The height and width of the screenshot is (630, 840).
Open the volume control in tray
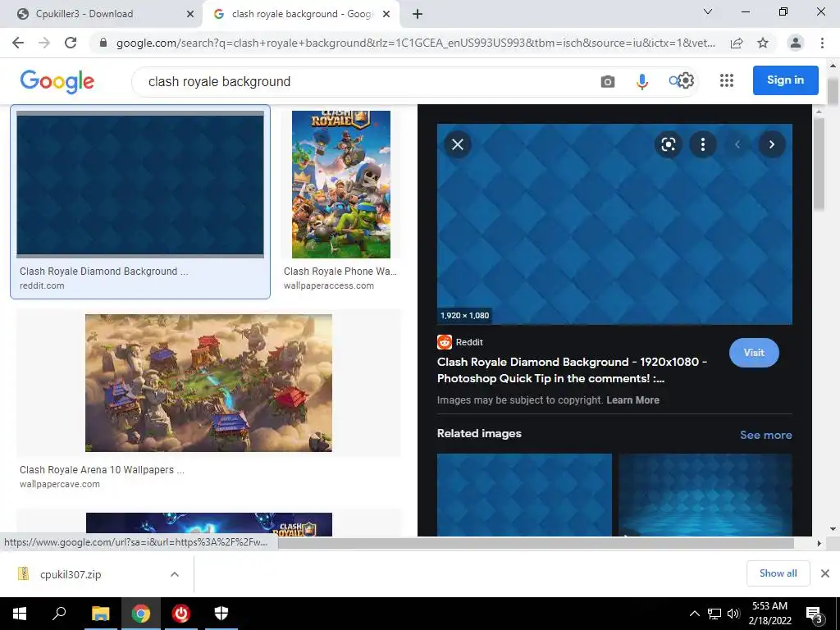pos(733,614)
